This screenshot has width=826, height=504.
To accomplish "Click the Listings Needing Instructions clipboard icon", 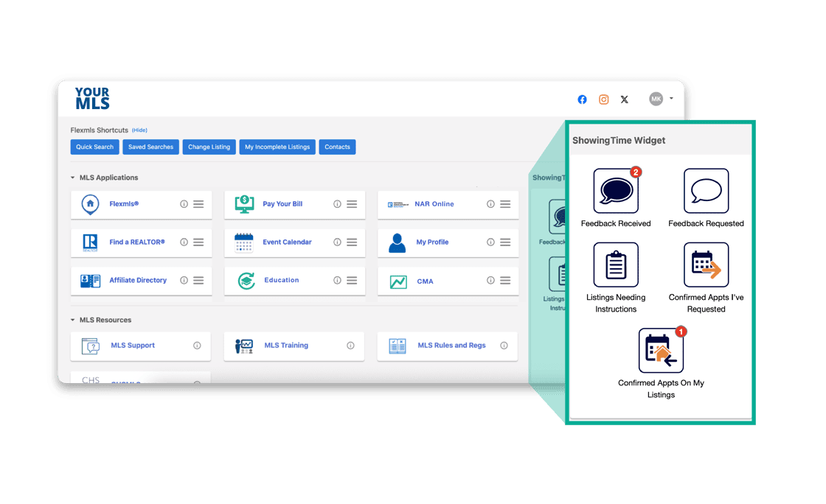I will point(616,265).
